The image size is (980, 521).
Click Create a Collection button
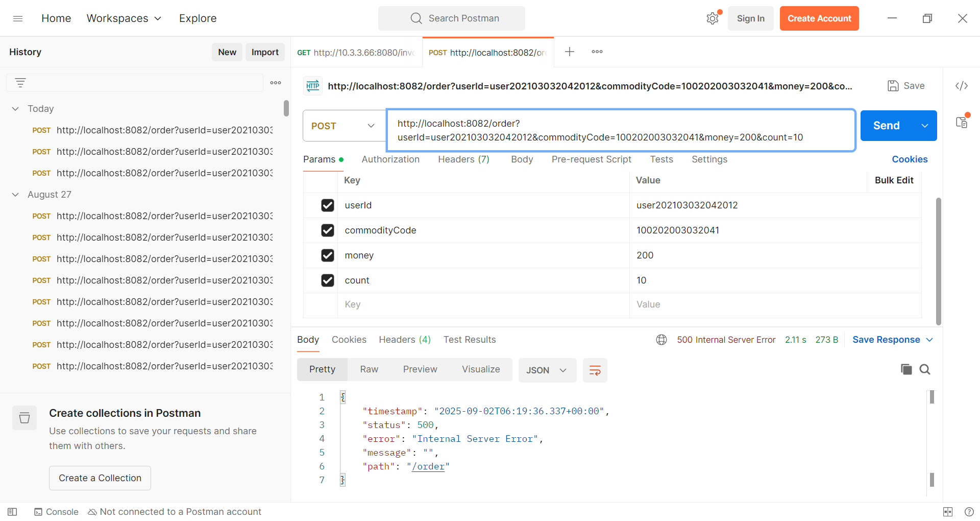point(100,478)
